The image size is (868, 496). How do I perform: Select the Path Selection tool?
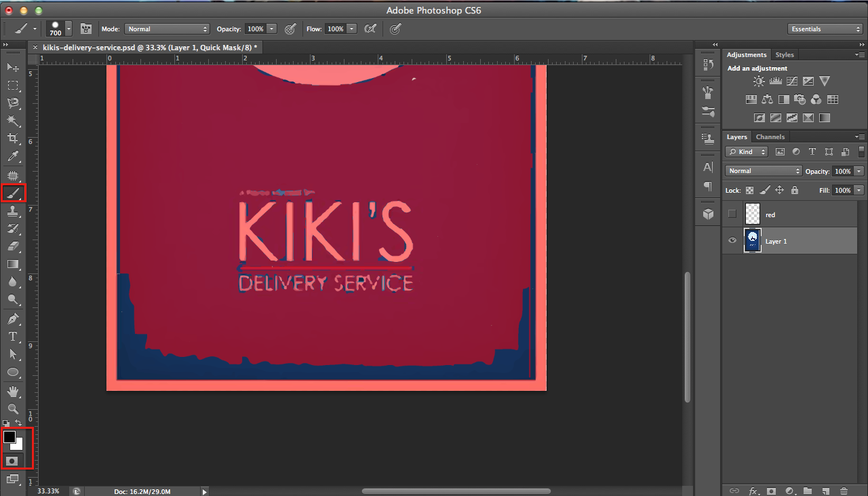pyautogui.click(x=13, y=354)
